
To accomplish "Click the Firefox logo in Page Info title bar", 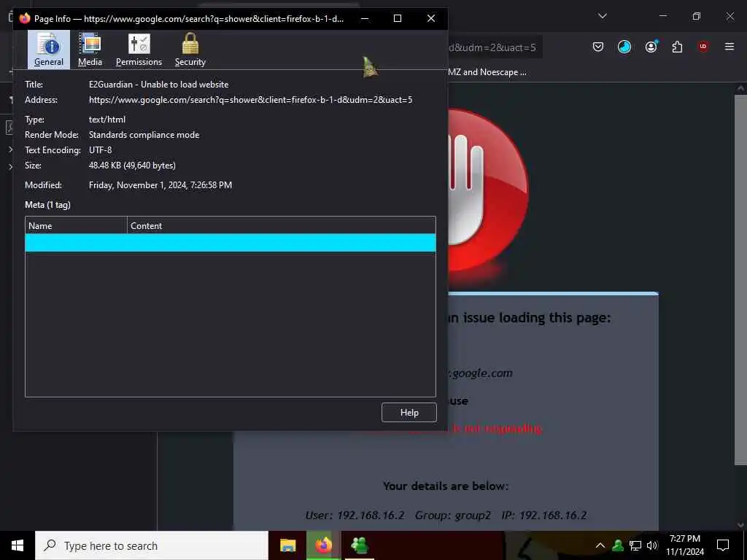I will pos(25,18).
